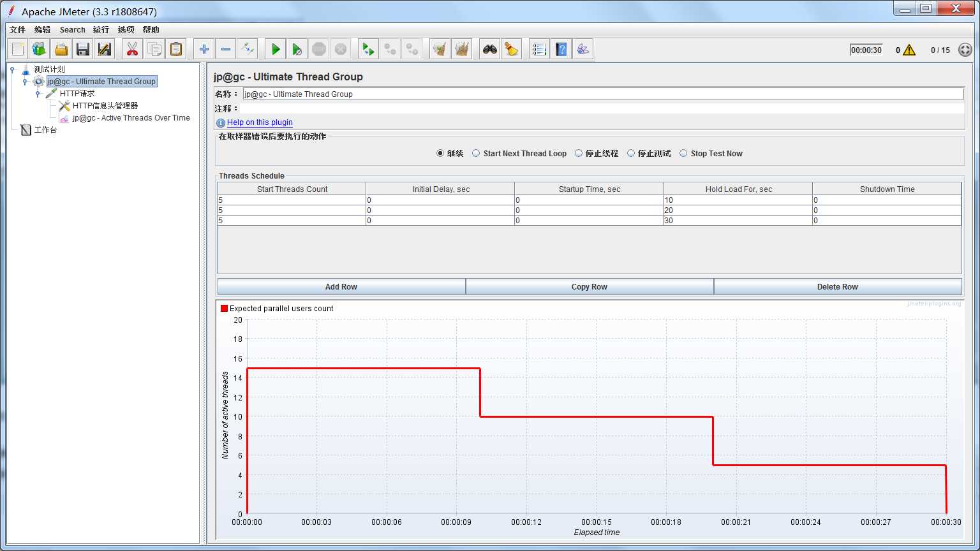The height and width of the screenshot is (551, 980).
Task: Open the Help on this plugin link
Action: tap(260, 122)
